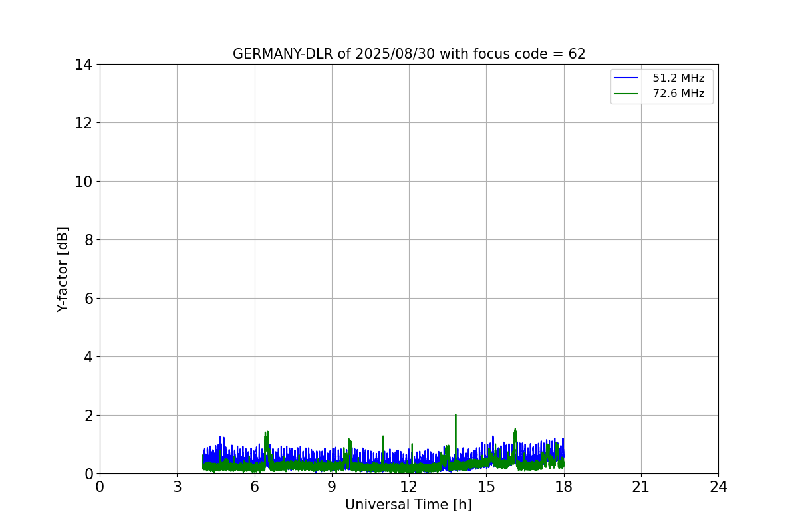Click x-axis tick label 3
Image resolution: width=798 pixels, height=532 pixels.
coord(177,487)
